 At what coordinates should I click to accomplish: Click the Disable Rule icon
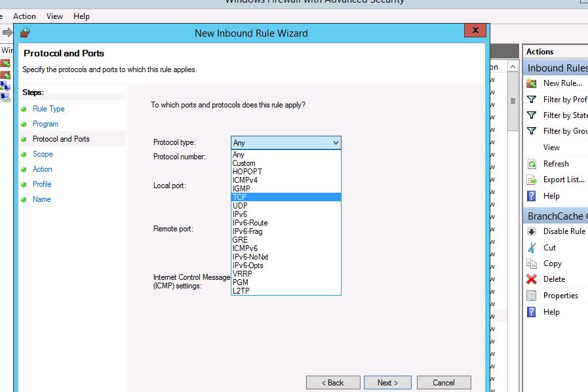tap(532, 231)
